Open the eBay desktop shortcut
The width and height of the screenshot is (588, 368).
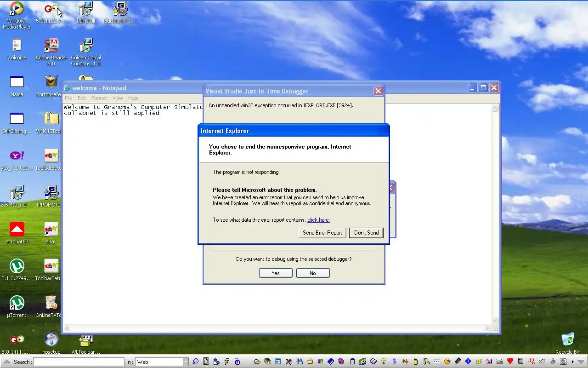point(51,233)
